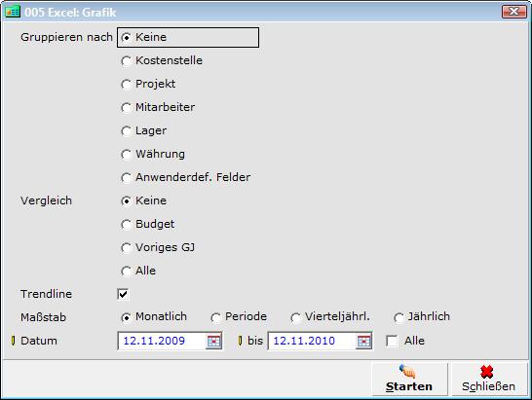This screenshot has width=532, height=400.
Task: Enable the Alle dates checkbox
Action: 392,341
